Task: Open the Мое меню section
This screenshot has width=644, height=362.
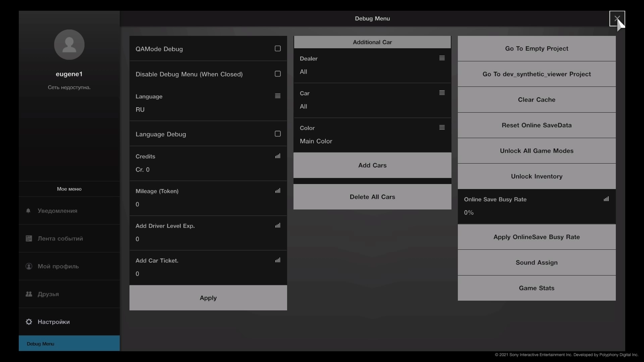Action: pos(69,189)
